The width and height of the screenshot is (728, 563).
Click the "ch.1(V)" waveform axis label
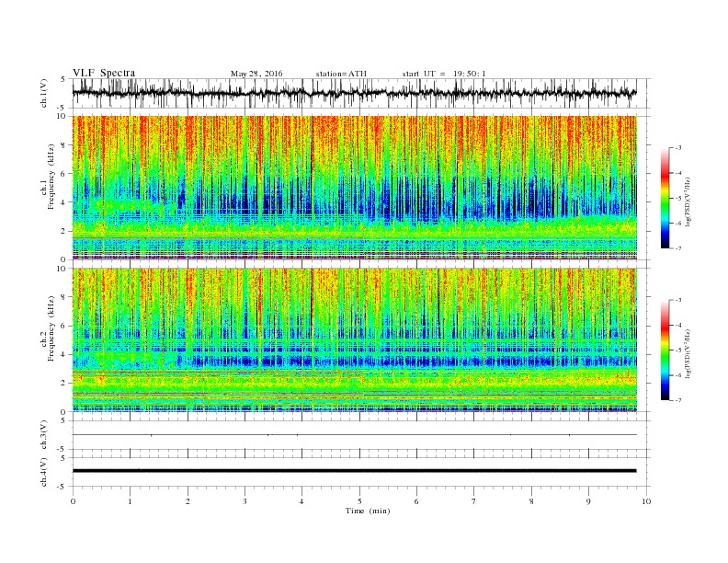click(x=44, y=93)
